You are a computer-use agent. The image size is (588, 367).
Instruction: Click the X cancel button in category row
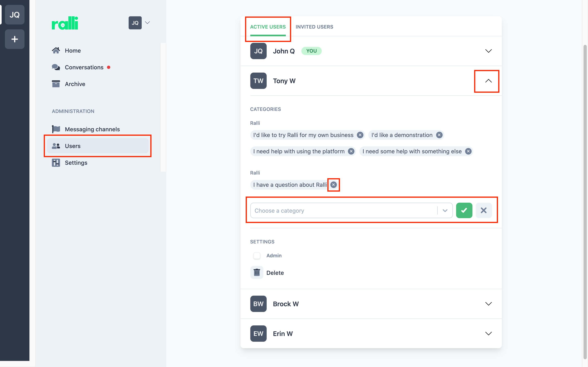[484, 210]
